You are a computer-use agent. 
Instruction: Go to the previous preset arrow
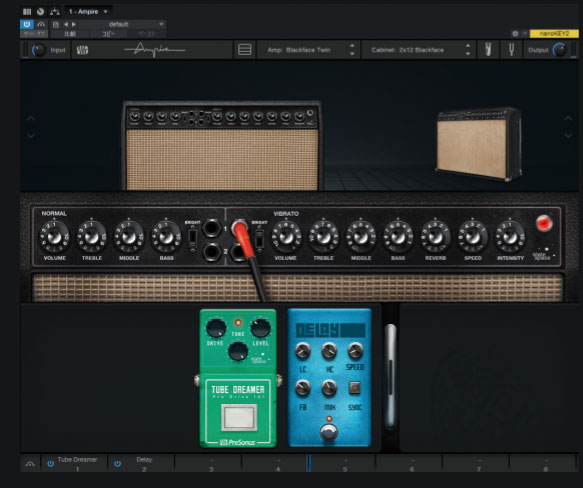point(66,25)
